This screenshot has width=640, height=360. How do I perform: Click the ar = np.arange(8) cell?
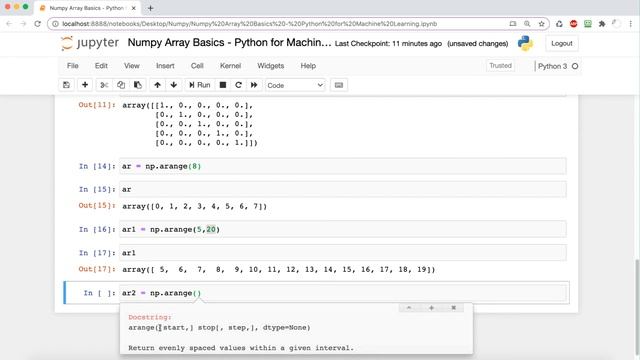click(x=343, y=166)
